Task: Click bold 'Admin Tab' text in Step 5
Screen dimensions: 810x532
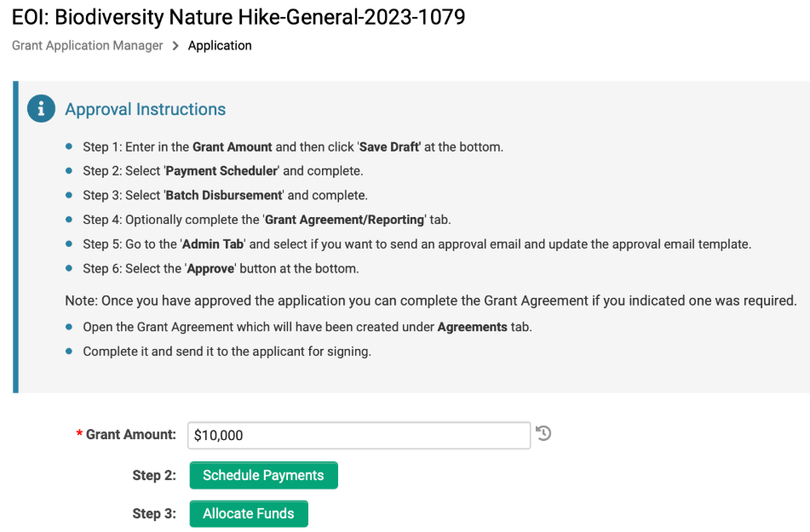Action: [x=213, y=244]
